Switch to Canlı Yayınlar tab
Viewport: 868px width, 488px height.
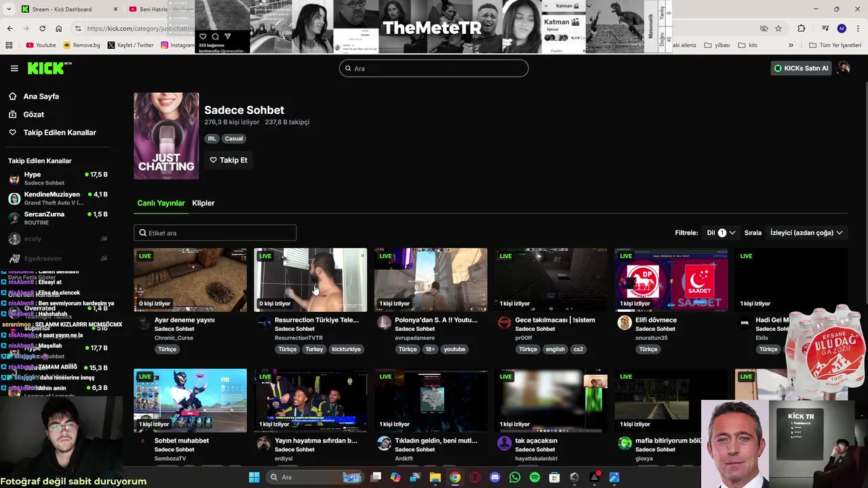(x=161, y=203)
